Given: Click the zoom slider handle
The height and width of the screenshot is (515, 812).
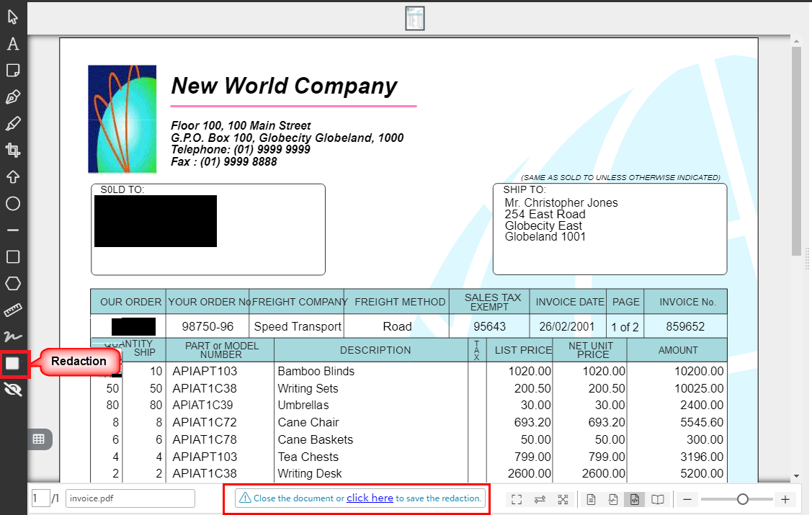Looking at the screenshot, I should [x=742, y=499].
